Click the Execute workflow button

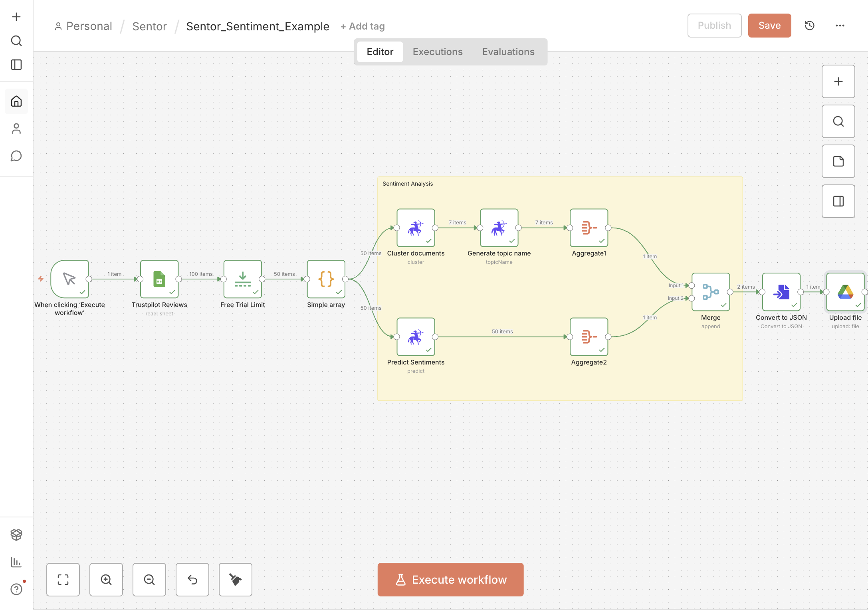(x=450, y=580)
